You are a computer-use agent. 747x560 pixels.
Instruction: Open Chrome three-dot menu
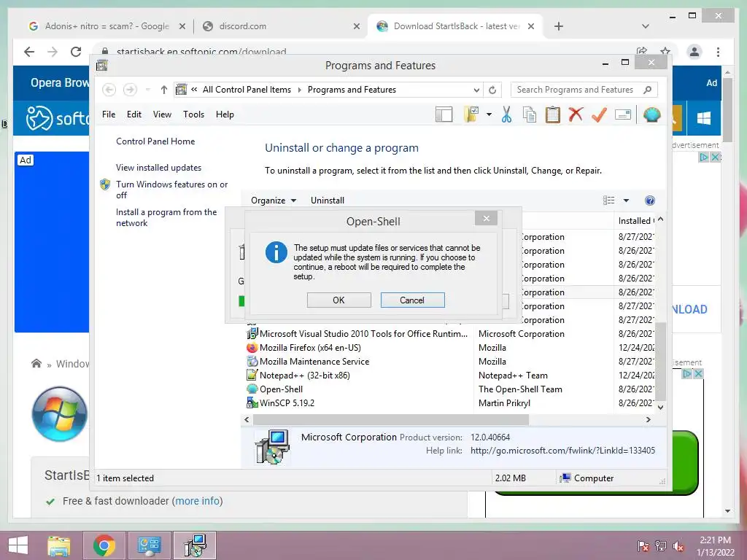[718, 52]
